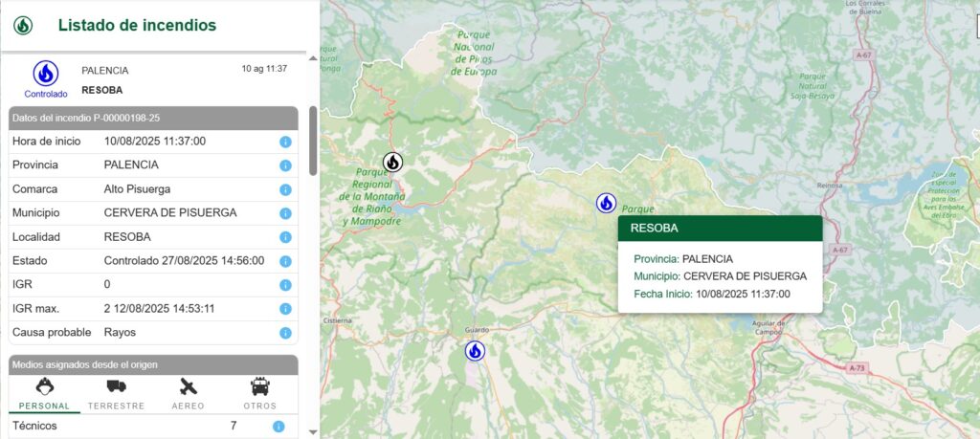Viewport: 980px width, 439px height.
Task: Select the PERSONAL resources tab
Action: (x=44, y=393)
